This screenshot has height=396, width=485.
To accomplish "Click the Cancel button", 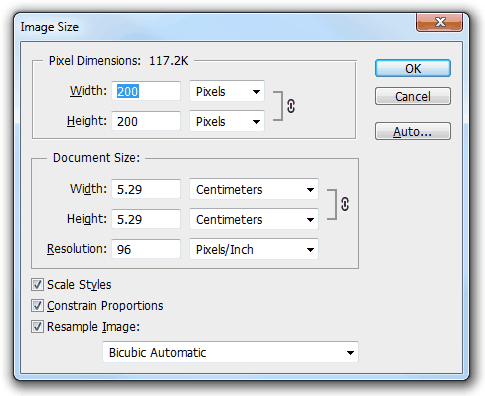I will [413, 96].
